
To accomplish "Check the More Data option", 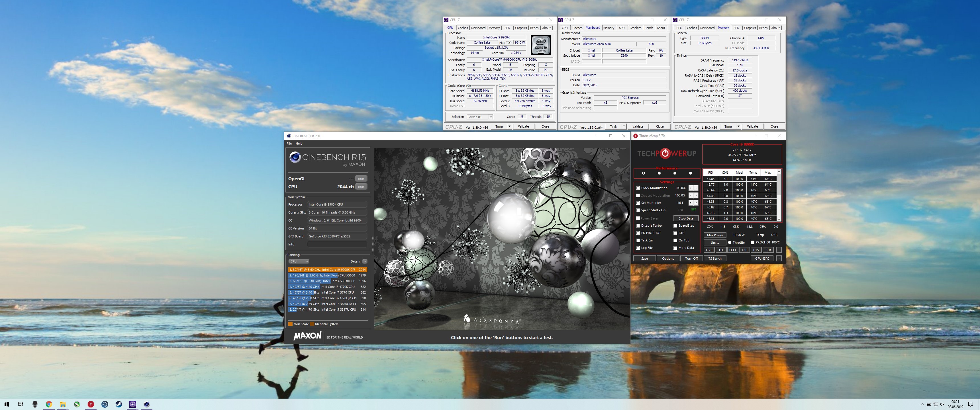I will tap(675, 248).
